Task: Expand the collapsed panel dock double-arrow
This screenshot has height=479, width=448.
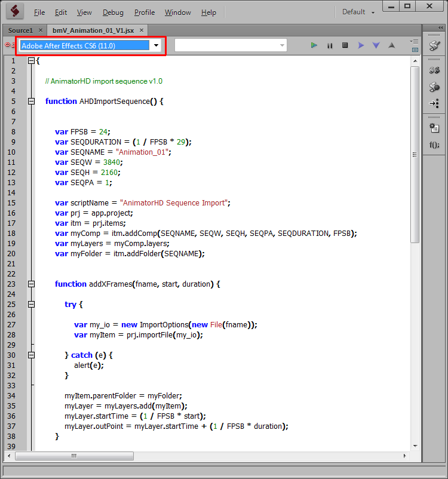Action: click(440, 28)
